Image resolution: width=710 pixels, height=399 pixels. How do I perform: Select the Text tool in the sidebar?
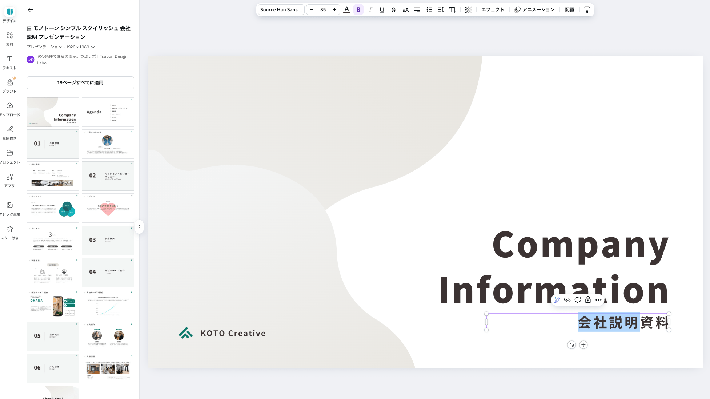10,62
